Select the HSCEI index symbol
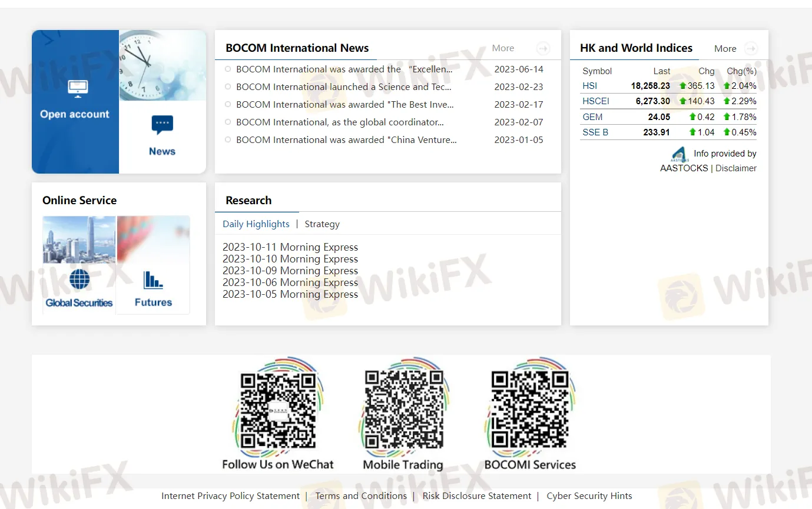Screen dimensions: 812x509 [x=595, y=101]
